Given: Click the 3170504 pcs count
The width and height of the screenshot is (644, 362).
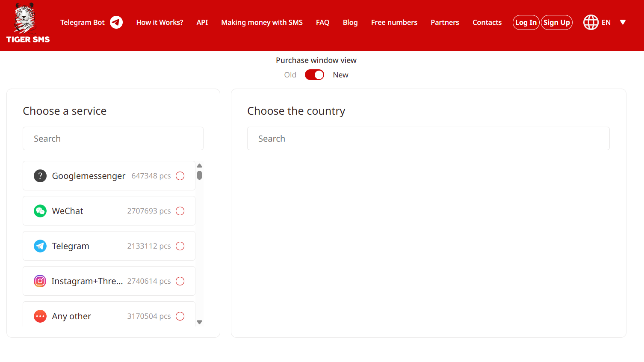Looking at the screenshot, I should (x=149, y=316).
